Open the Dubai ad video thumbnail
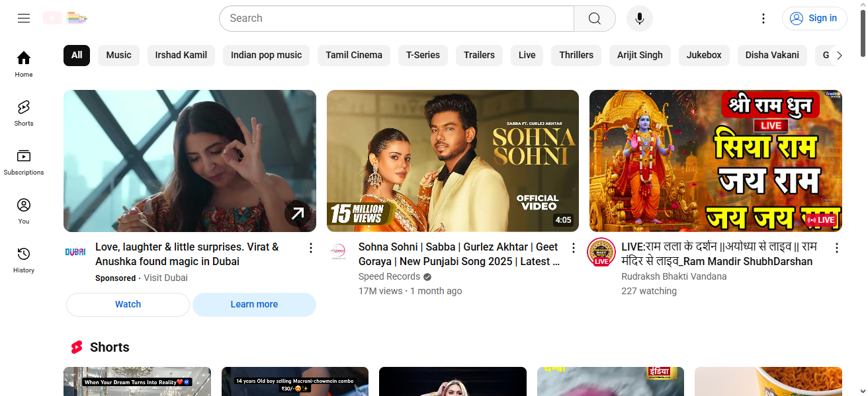Image resolution: width=868 pixels, height=396 pixels. [190, 161]
